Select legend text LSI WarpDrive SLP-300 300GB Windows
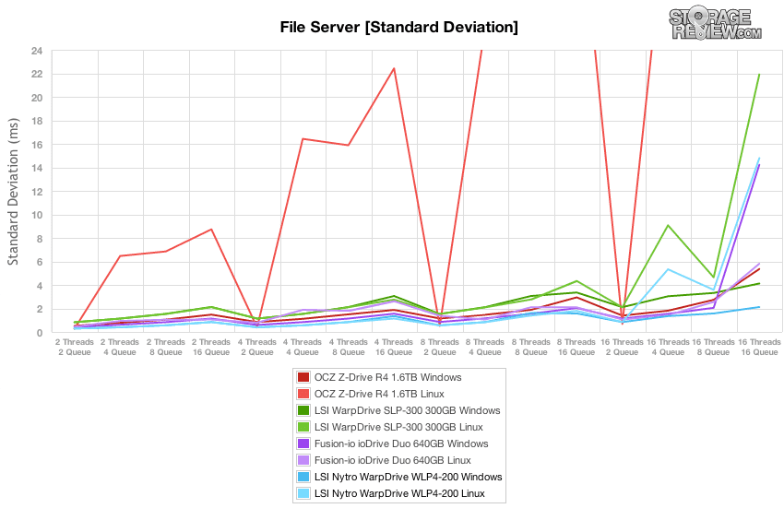Viewport: 784px width, 532px height. pyautogui.click(x=407, y=410)
